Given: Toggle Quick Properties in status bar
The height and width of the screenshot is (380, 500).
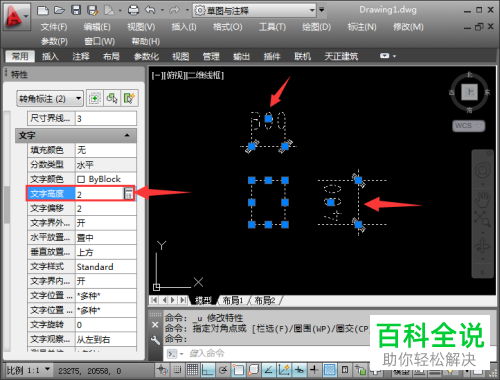Looking at the screenshot, I should tap(345, 369).
